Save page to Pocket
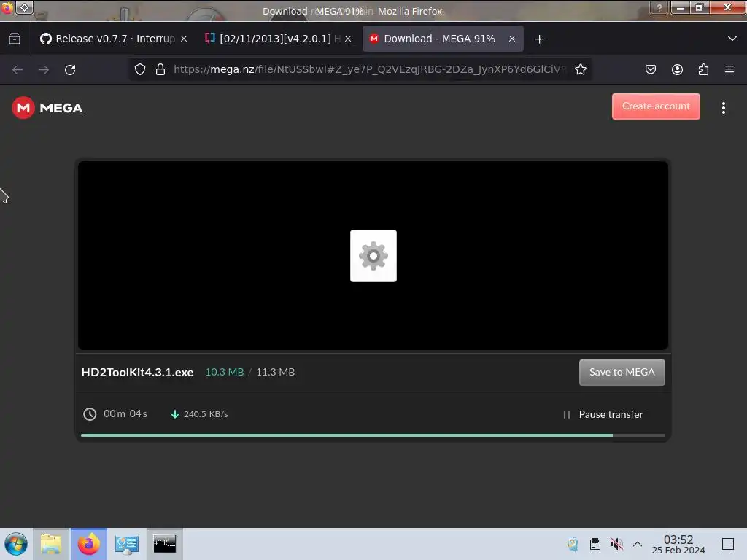 (650, 69)
